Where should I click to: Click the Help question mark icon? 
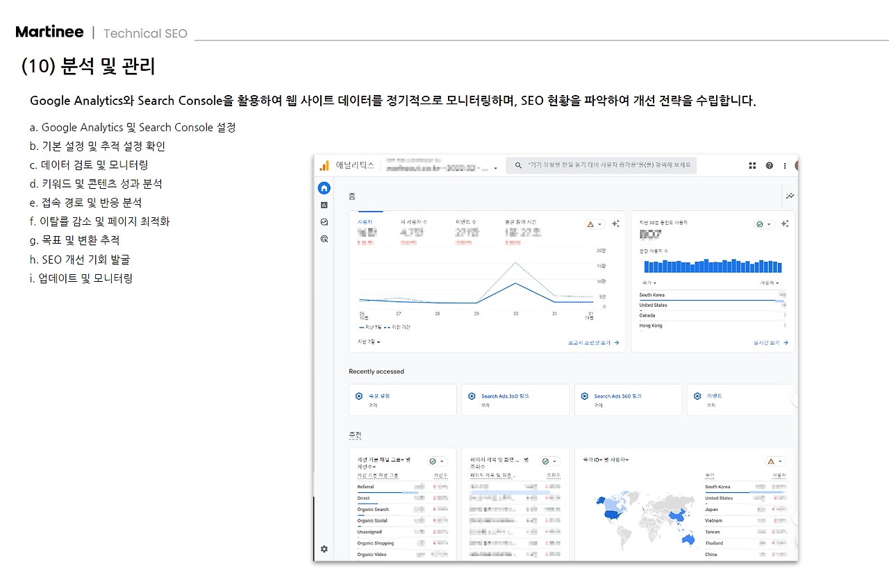point(769,165)
